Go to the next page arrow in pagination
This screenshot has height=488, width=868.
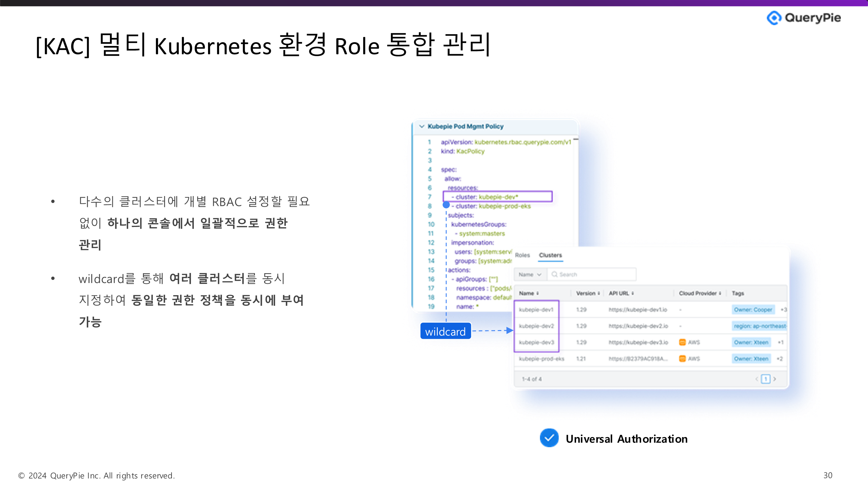pos(775,379)
